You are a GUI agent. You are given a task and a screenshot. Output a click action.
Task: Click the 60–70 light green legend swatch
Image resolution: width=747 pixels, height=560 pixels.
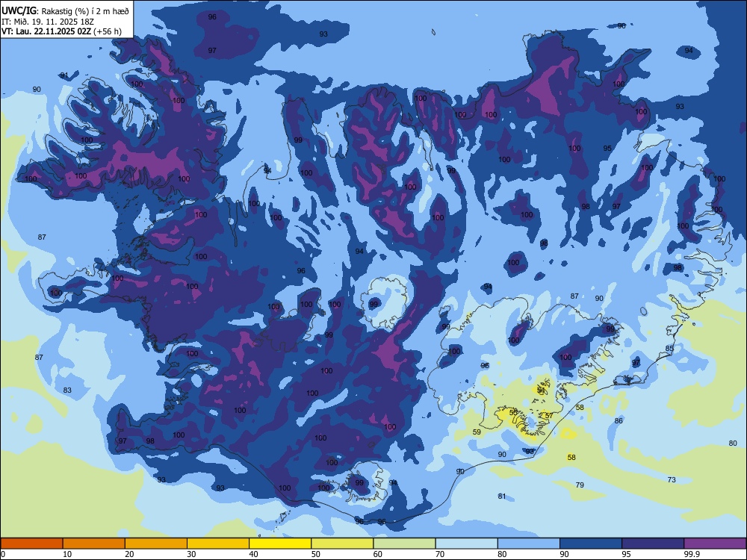(404, 544)
